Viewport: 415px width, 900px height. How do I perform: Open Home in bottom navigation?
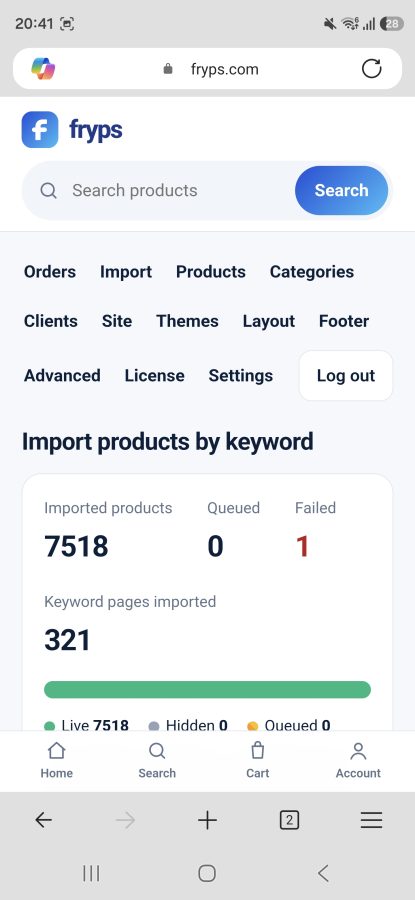click(56, 761)
